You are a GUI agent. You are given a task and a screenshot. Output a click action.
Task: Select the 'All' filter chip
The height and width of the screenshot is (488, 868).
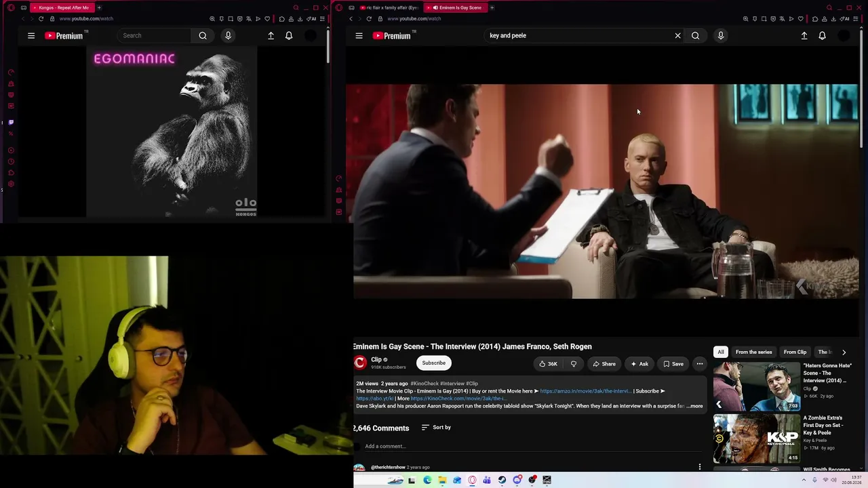[721, 352]
